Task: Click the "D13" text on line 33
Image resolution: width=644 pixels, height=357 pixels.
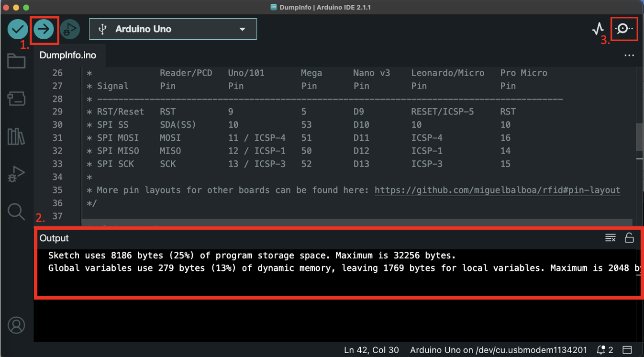Action: [x=361, y=164]
